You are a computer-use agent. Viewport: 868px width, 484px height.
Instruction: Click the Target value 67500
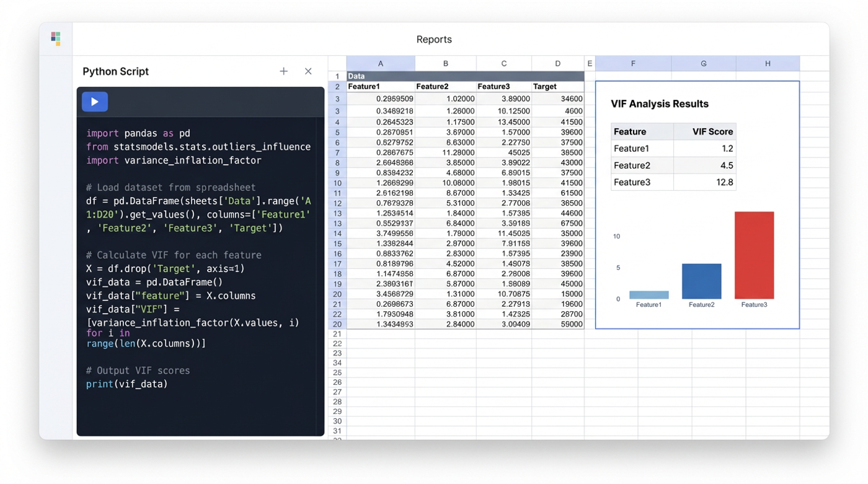point(558,223)
